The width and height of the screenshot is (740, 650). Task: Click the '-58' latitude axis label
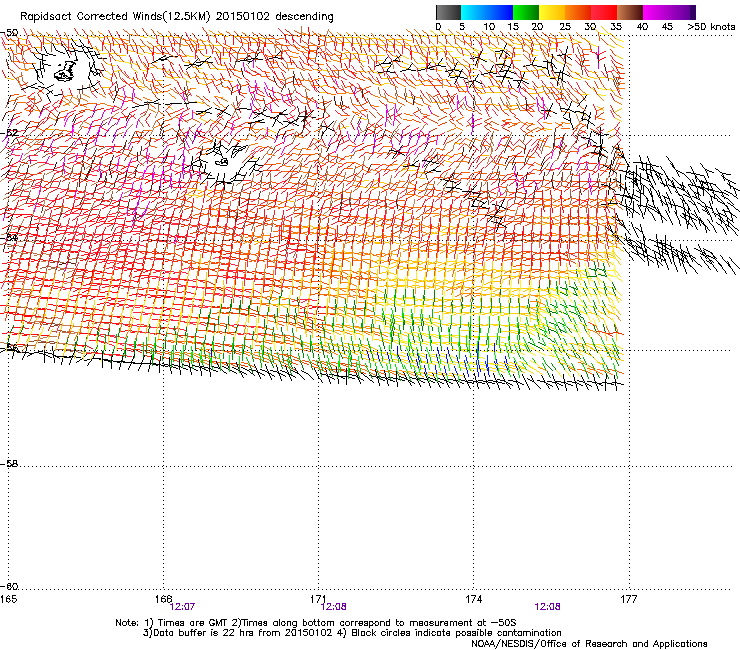coord(9,464)
